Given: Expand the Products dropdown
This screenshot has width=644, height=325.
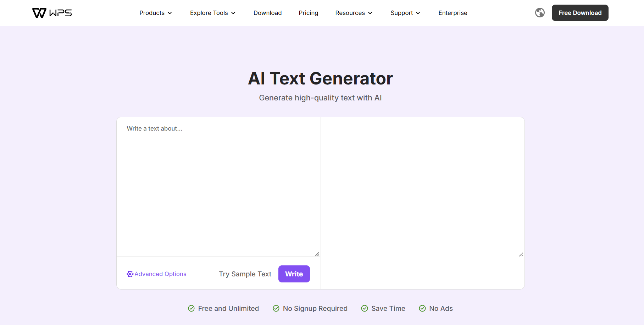Looking at the screenshot, I should (x=155, y=13).
